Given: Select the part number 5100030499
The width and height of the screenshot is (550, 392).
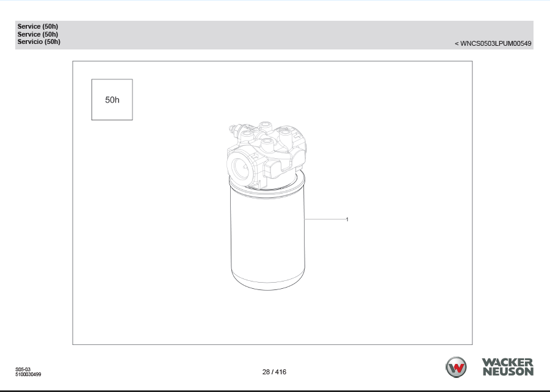Looking at the screenshot, I should pos(28,374).
